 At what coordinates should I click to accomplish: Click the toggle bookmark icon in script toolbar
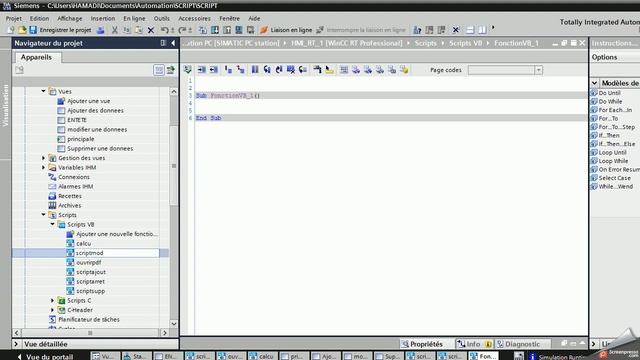pos(255,70)
